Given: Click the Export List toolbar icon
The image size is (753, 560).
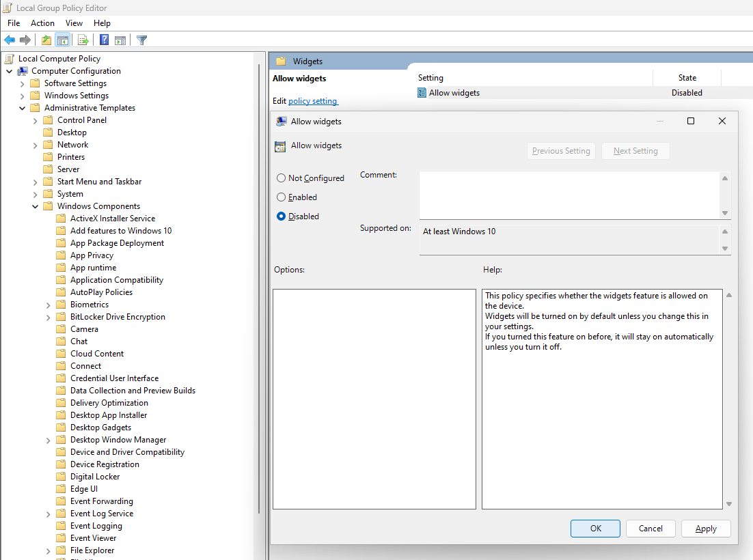Looking at the screenshot, I should pyautogui.click(x=83, y=40).
